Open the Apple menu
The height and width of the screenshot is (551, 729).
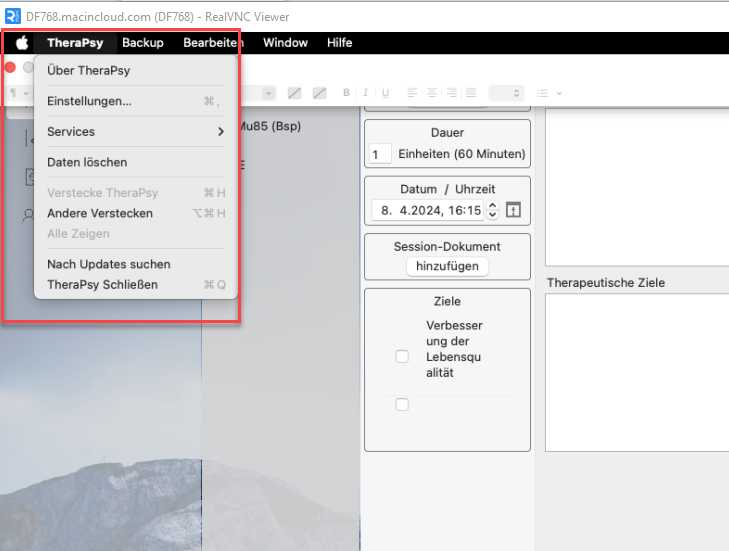tap(22, 43)
